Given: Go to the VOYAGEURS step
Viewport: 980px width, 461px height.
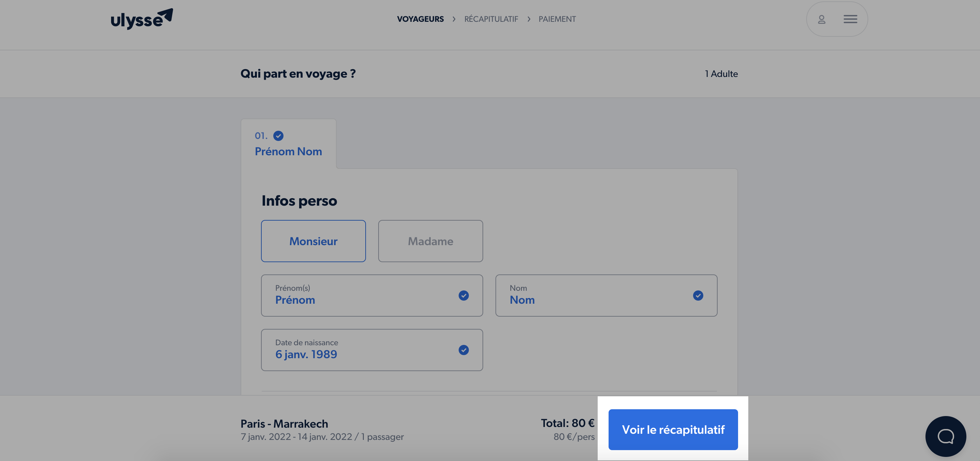Looking at the screenshot, I should point(420,19).
